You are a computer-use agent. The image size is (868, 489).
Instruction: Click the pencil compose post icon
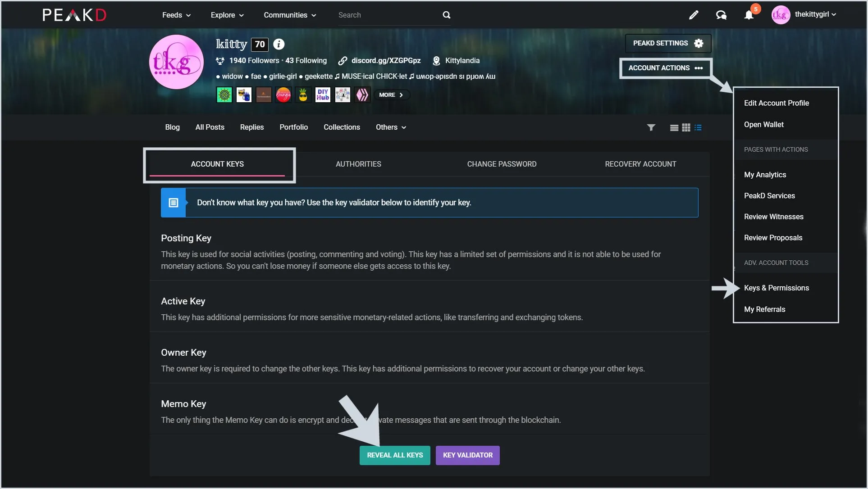(x=694, y=15)
